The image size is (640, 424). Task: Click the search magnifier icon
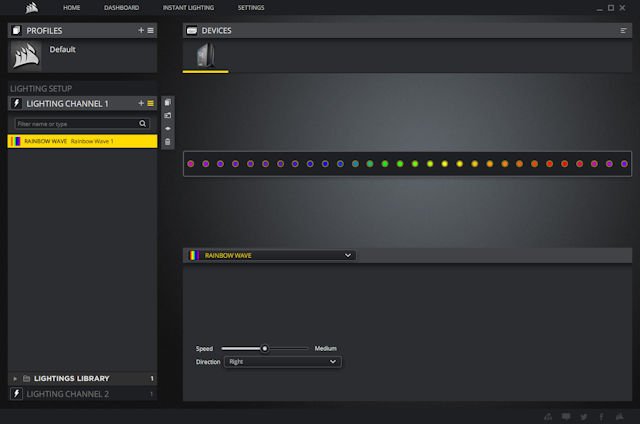pos(142,123)
